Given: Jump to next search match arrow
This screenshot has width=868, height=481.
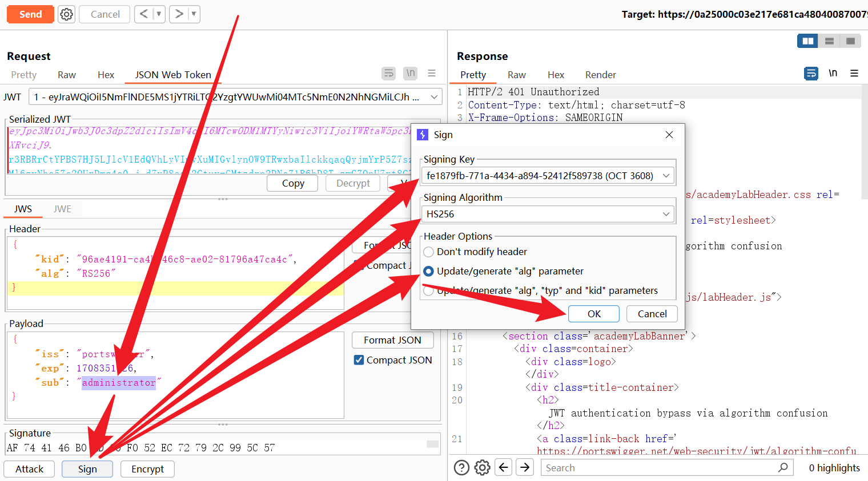Looking at the screenshot, I should [524, 468].
